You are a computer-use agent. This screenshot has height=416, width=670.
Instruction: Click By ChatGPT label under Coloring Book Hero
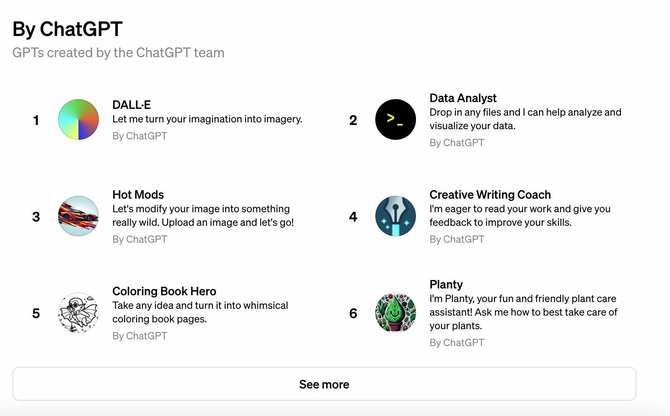(x=140, y=336)
